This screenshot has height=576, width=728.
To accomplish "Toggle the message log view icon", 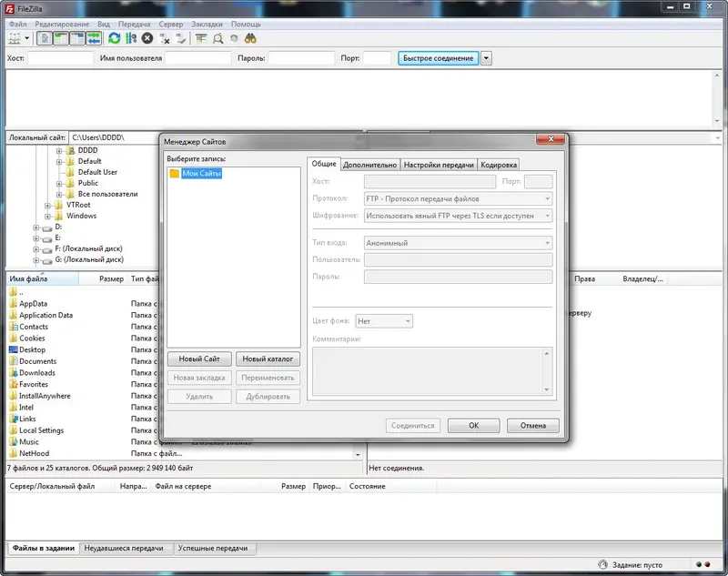I will [45, 38].
